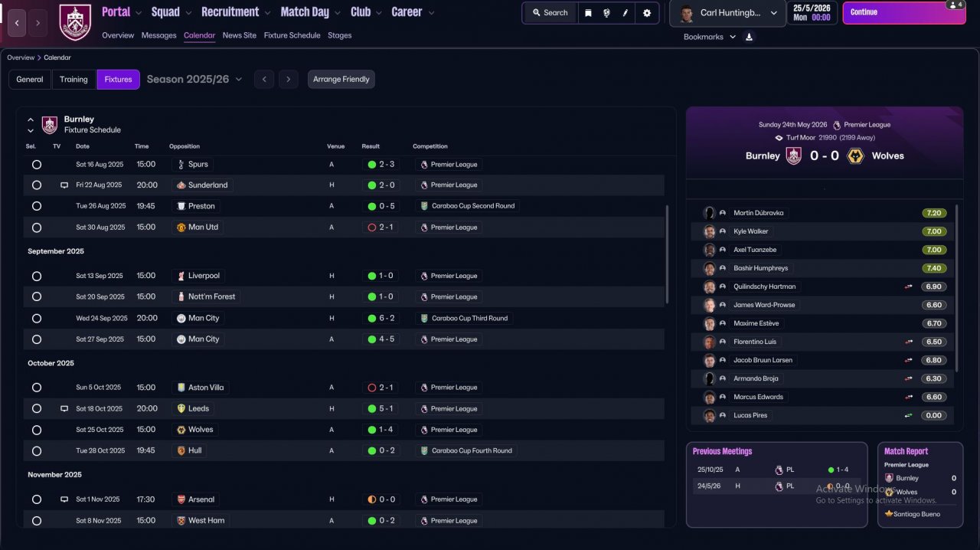This screenshot has height=550, width=980.
Task: Go forward with the right arrow button
Action: pyautogui.click(x=38, y=23)
